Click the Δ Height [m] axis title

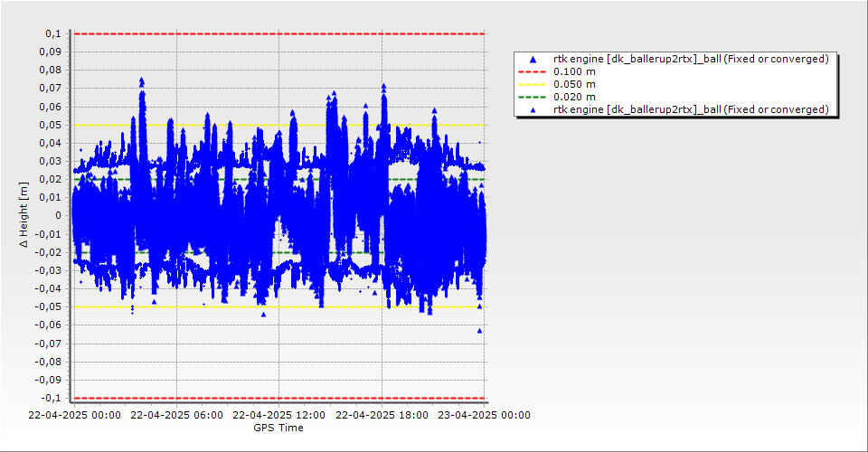(24, 214)
